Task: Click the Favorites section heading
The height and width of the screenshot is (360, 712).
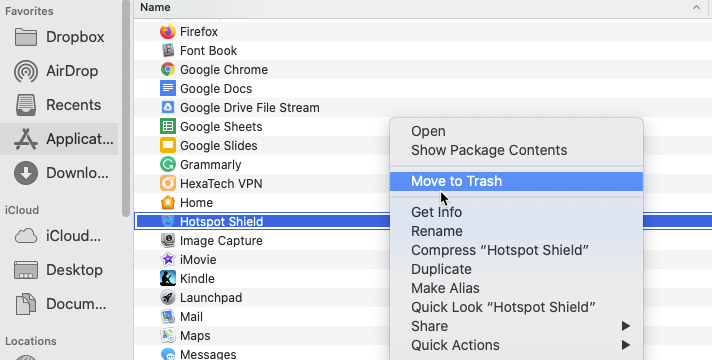Action: pyautogui.click(x=29, y=11)
